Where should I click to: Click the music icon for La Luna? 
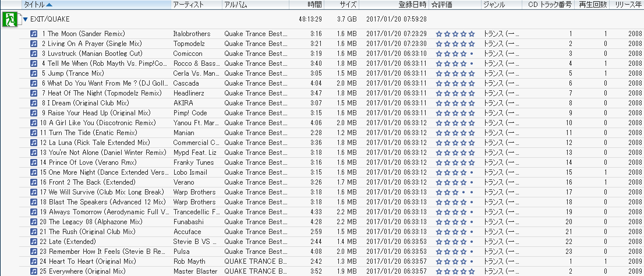pos(34,143)
